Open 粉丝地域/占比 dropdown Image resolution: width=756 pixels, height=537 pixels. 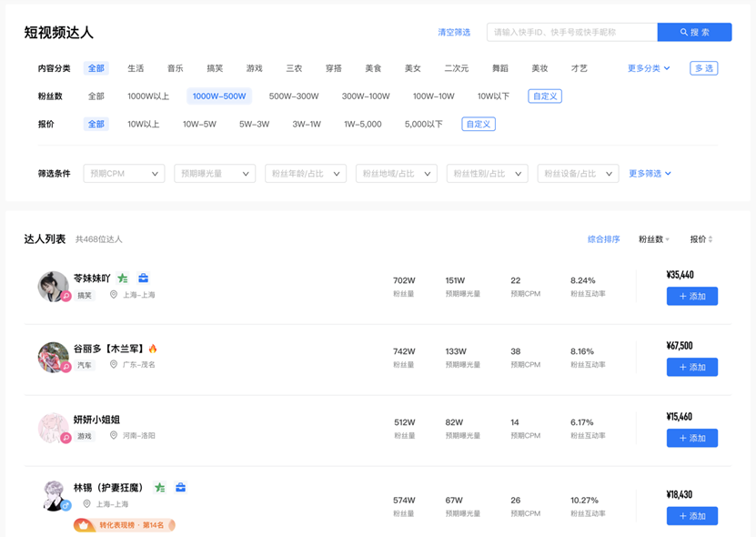396,174
